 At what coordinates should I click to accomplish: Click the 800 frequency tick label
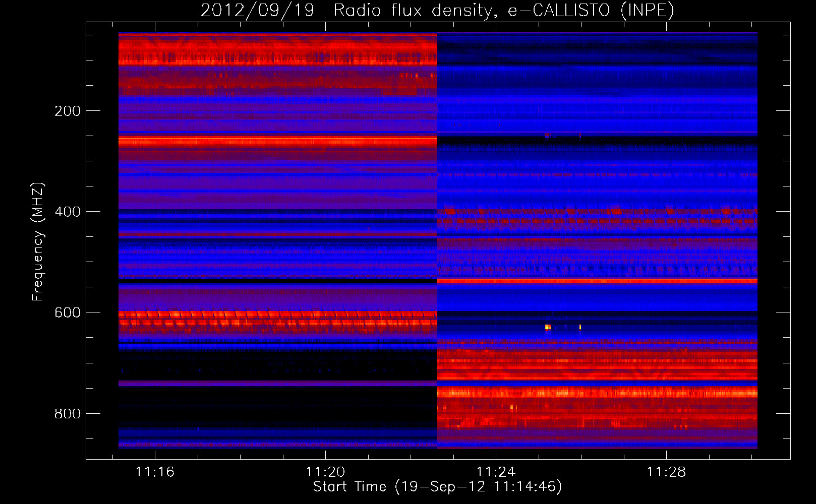tap(68, 413)
